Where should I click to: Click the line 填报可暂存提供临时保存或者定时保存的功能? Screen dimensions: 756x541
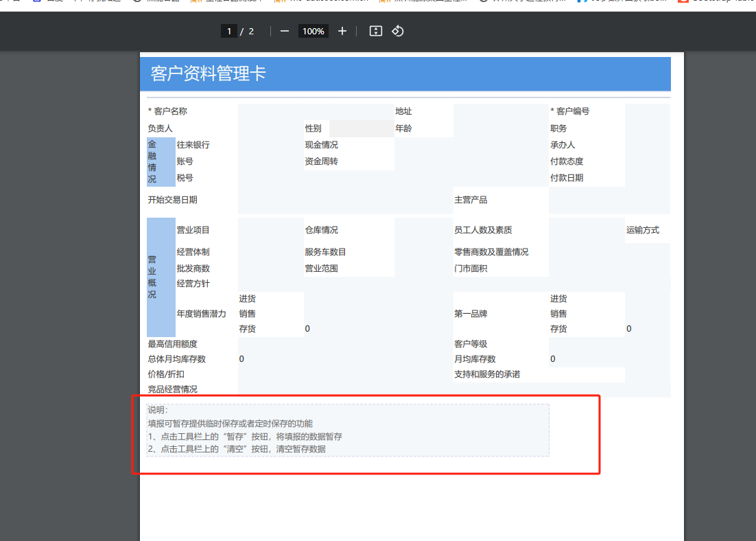230,424
